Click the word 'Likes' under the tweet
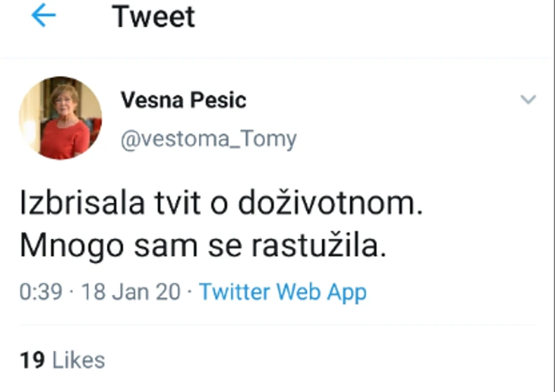555x392 pixels. pyautogui.click(x=79, y=360)
